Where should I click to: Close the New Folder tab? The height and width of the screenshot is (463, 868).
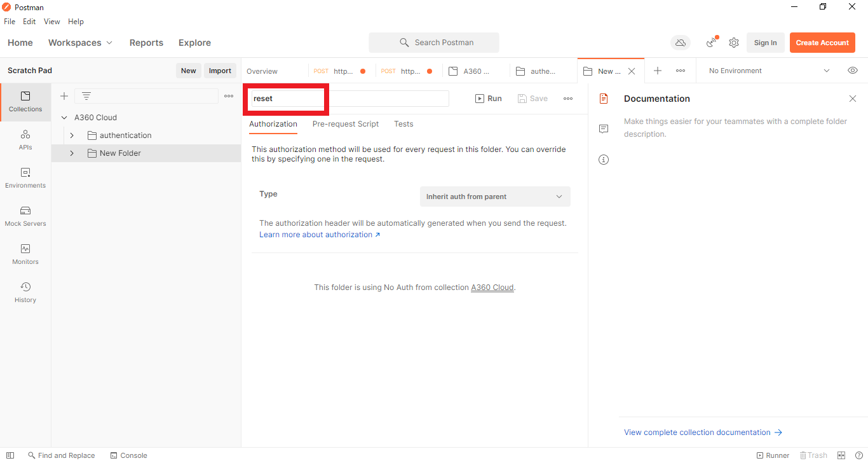[632, 71]
